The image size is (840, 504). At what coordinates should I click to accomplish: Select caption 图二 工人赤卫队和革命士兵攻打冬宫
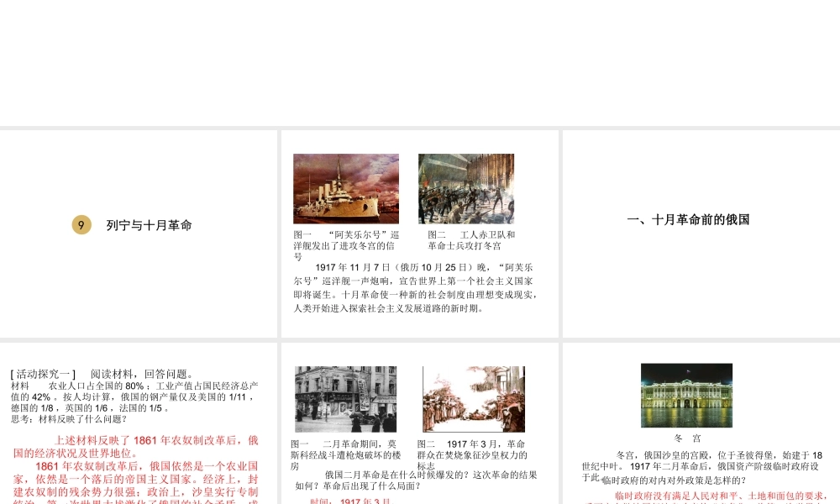coord(471,240)
